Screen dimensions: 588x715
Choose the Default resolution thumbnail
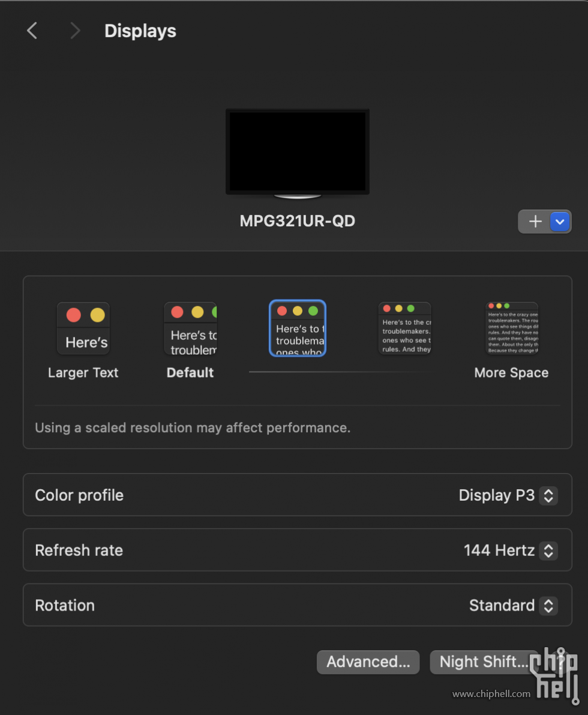190,328
